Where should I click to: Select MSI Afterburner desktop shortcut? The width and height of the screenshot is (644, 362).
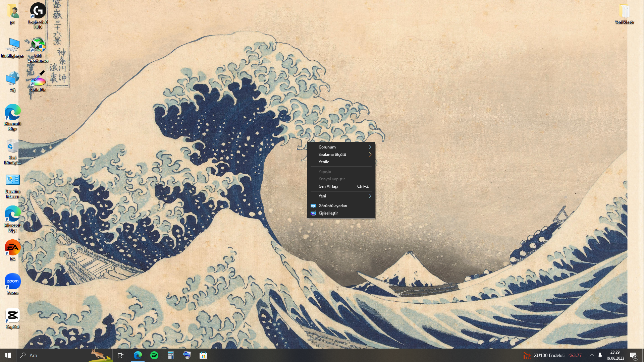(38, 50)
